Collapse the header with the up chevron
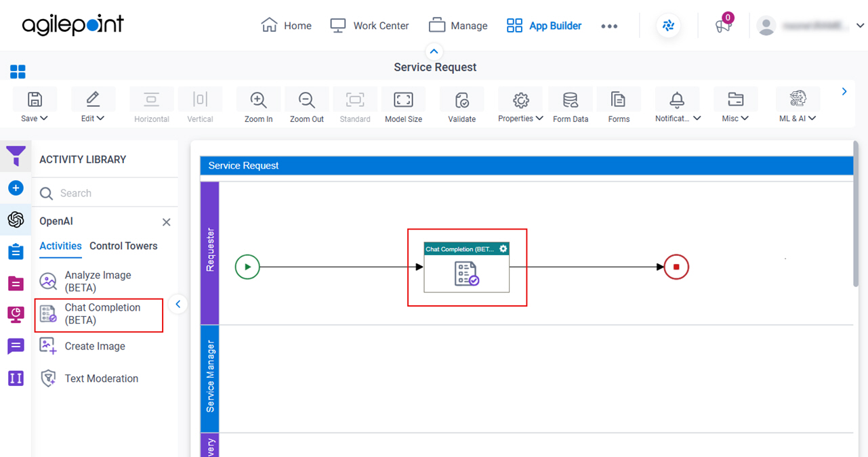Viewport: 868px width, 457px height. 434,51
